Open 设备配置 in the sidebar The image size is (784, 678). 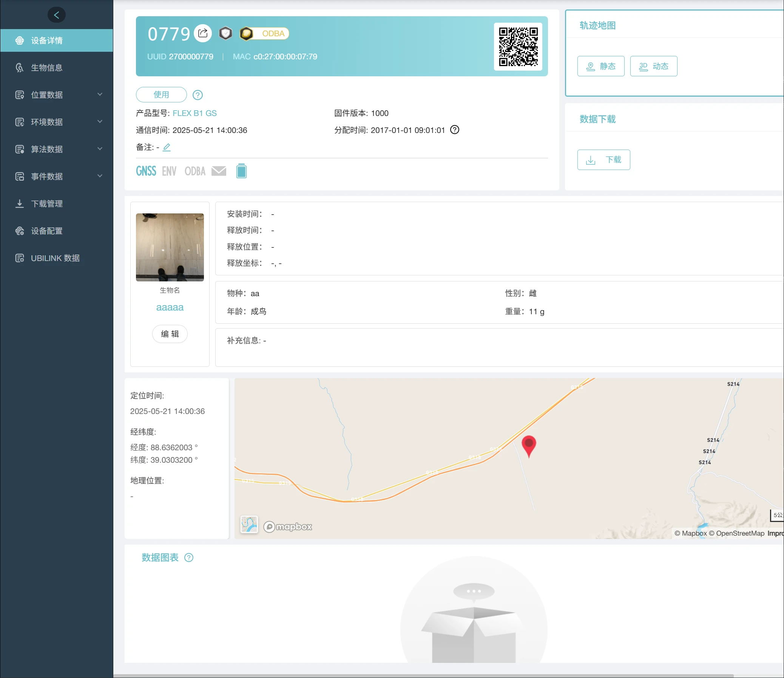click(x=46, y=231)
